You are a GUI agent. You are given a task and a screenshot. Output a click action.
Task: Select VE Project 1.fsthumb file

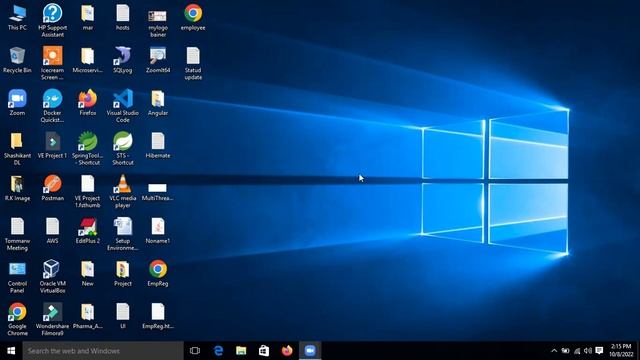tap(88, 191)
